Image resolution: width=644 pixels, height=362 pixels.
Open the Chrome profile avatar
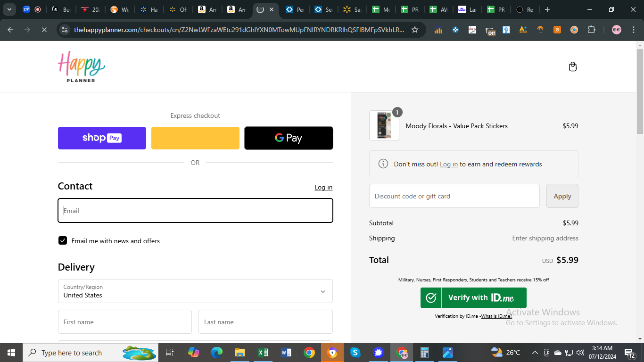617,30
